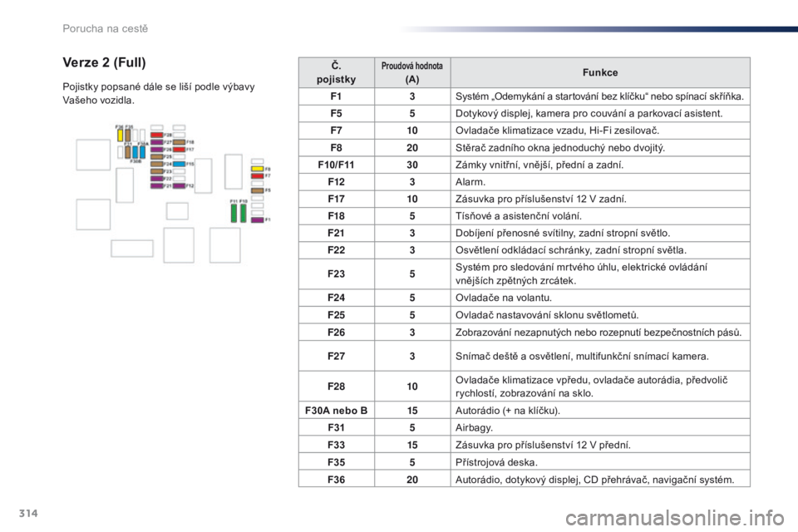Screen dimensions: 798x532
Task: Click the red F28 fuse in diagram
Action: (x=157, y=135)
